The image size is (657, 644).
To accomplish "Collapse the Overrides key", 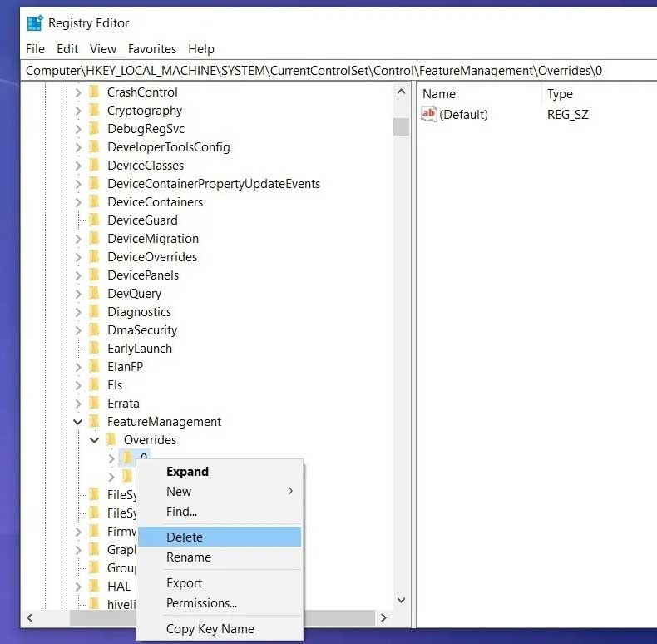I will [94, 440].
